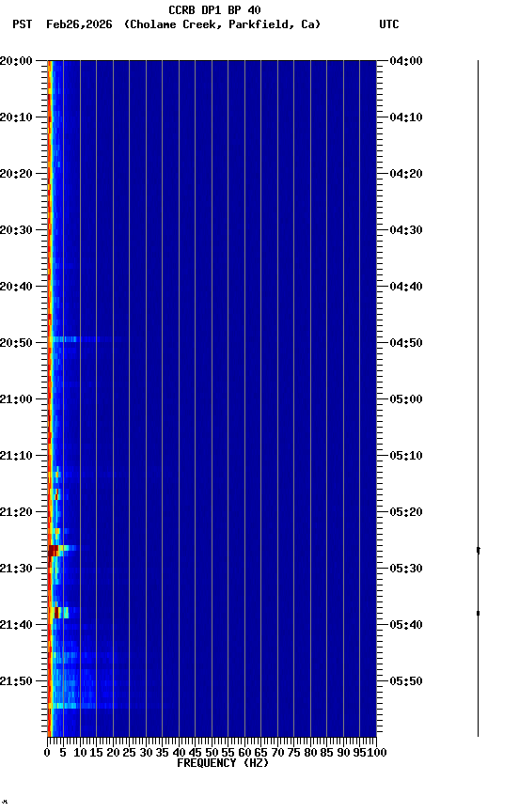Click '(Cholame Creek, Parkfield, Ca)' location text
This screenshot has height=812, width=519.
222,24
